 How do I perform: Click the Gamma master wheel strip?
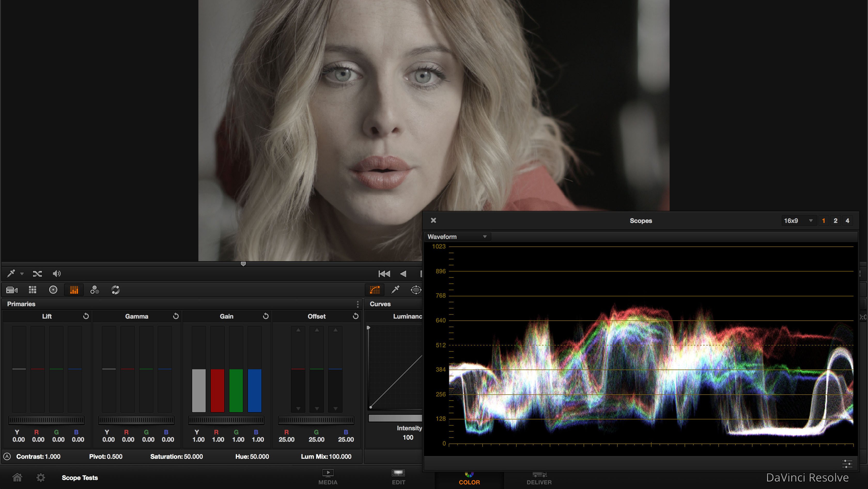[x=136, y=420]
